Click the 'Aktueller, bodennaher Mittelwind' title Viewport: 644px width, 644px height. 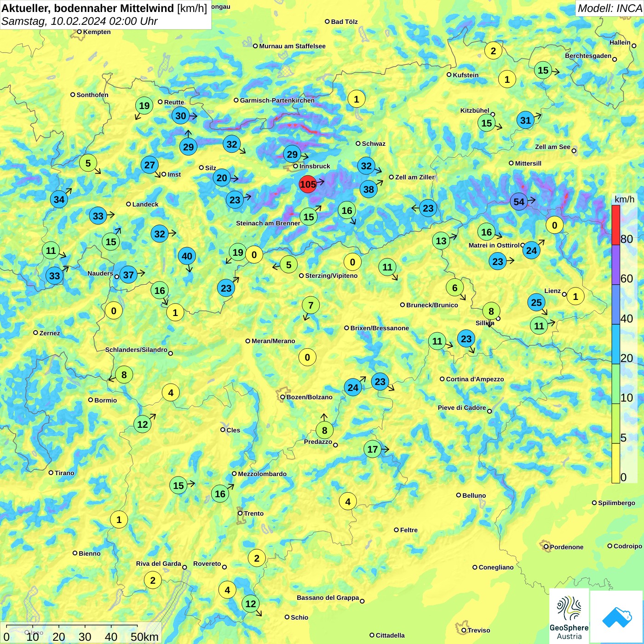click(88, 8)
